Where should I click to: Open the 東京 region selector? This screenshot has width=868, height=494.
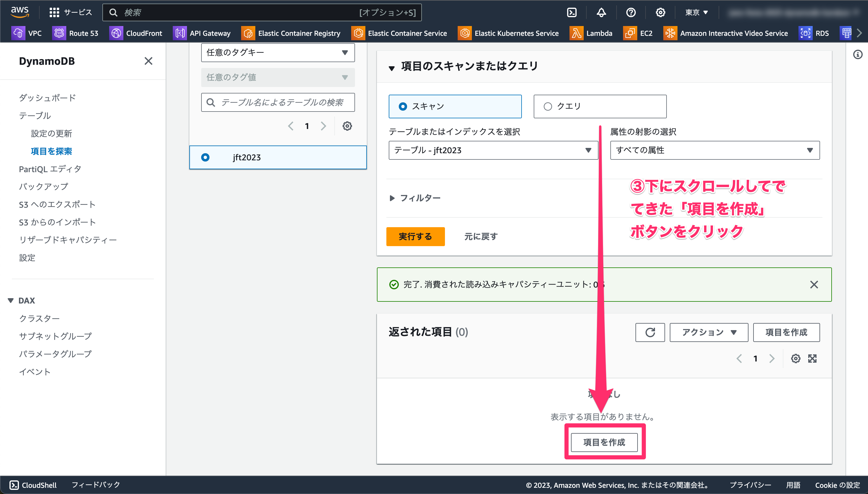coord(696,12)
